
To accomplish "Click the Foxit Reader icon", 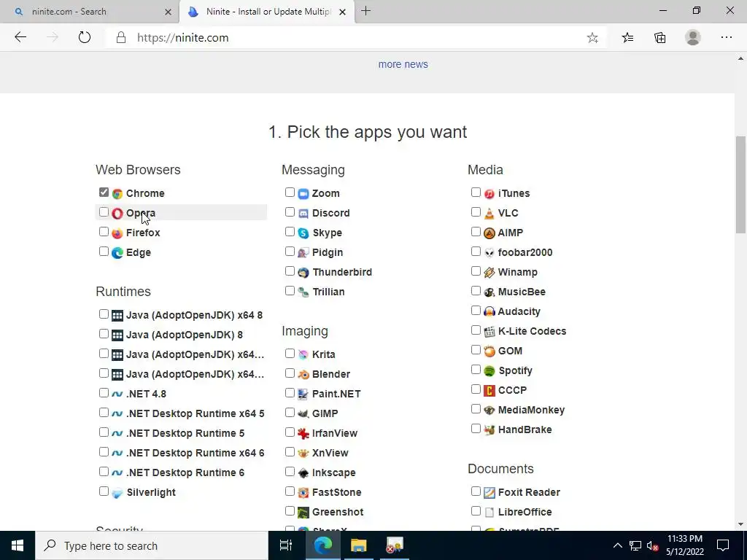I will (489, 493).
